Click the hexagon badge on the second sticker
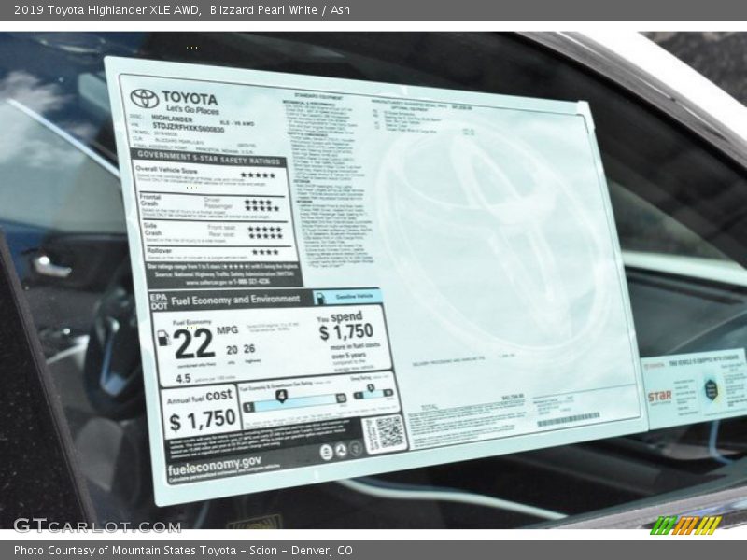This screenshot has width=747, height=560. pyautogui.click(x=711, y=389)
